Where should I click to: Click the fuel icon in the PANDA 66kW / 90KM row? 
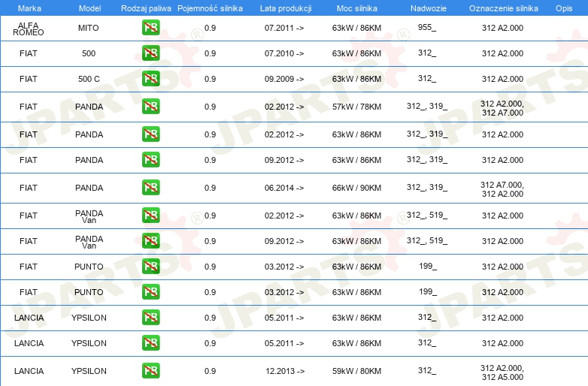[150, 188]
